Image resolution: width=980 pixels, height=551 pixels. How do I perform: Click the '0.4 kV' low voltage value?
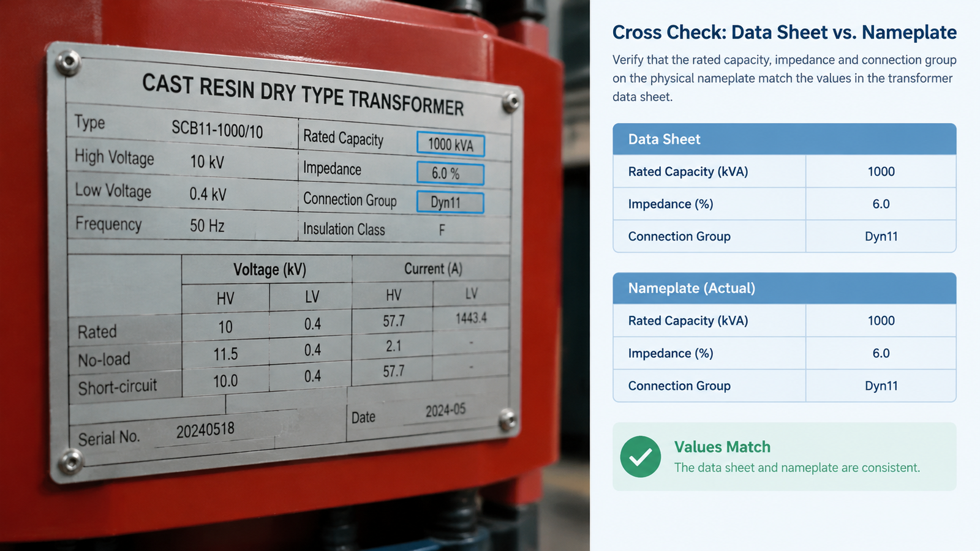point(208,194)
